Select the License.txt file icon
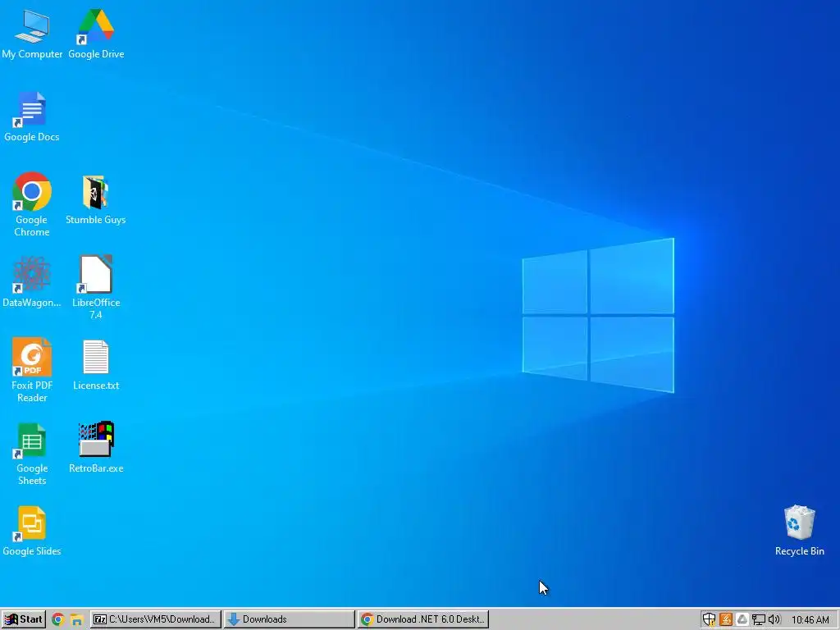The height and width of the screenshot is (630, 840). pyautogui.click(x=96, y=365)
